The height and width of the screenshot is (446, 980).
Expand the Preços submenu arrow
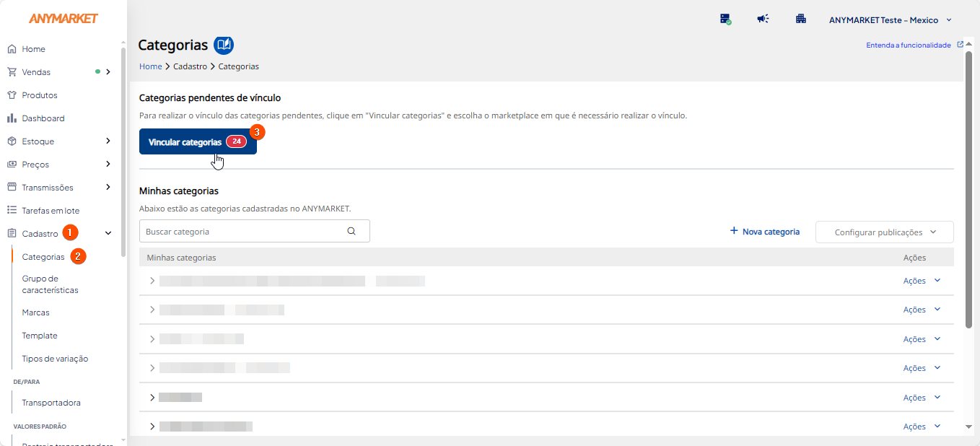tap(108, 165)
